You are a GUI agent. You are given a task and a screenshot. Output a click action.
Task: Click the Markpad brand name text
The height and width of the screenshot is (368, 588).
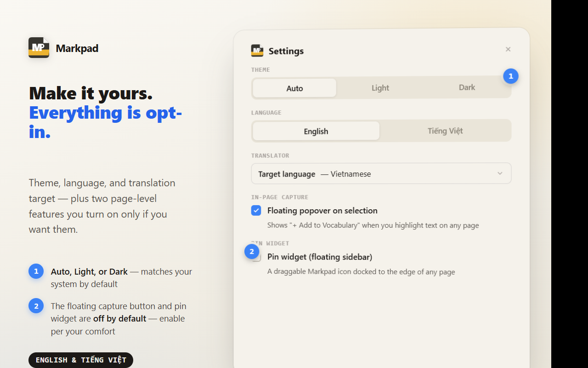pyautogui.click(x=77, y=48)
